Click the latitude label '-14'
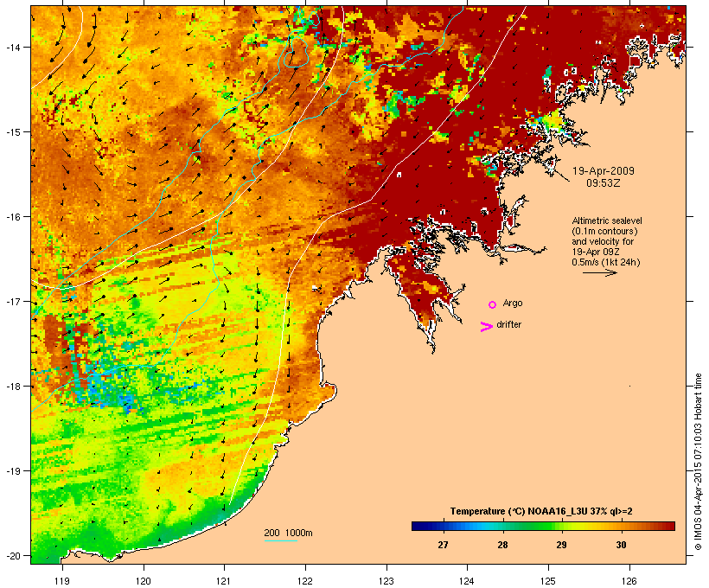The width and height of the screenshot is (709, 588). tap(12, 47)
